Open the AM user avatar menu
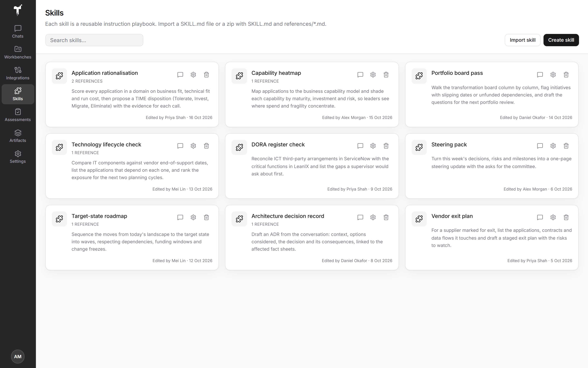The image size is (588, 368). [x=18, y=357]
